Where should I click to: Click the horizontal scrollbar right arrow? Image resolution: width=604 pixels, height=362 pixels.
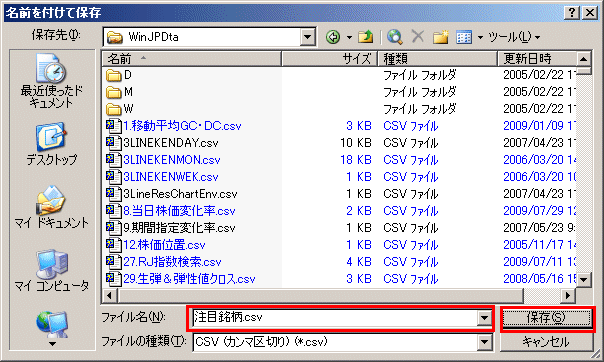point(567,295)
